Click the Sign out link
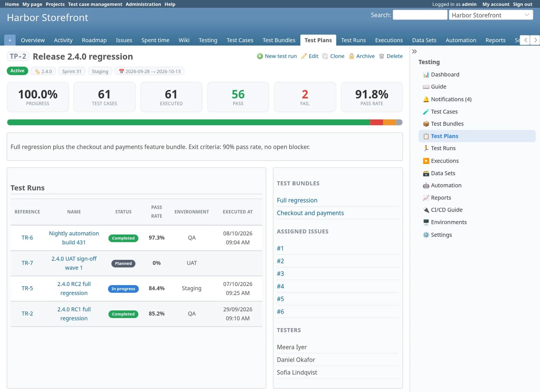 [x=522, y=4]
